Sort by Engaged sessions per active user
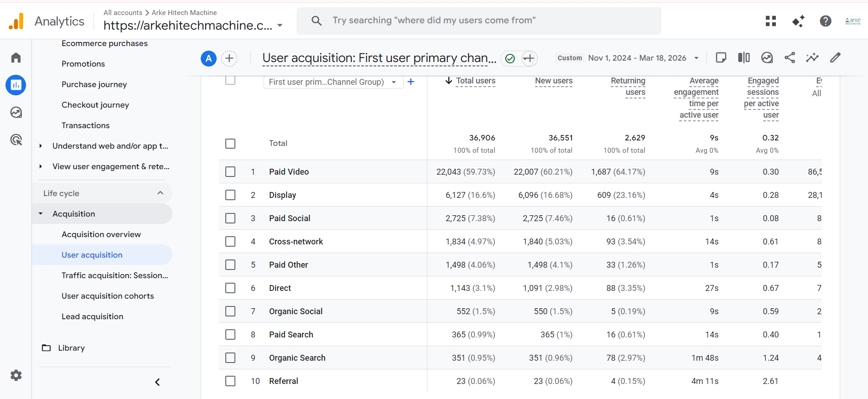The width and height of the screenshot is (868, 399). point(761,98)
